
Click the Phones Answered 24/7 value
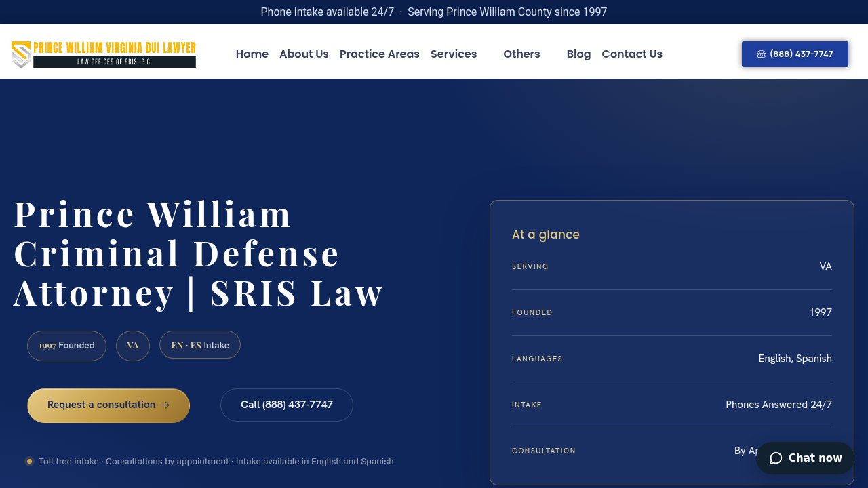point(778,405)
